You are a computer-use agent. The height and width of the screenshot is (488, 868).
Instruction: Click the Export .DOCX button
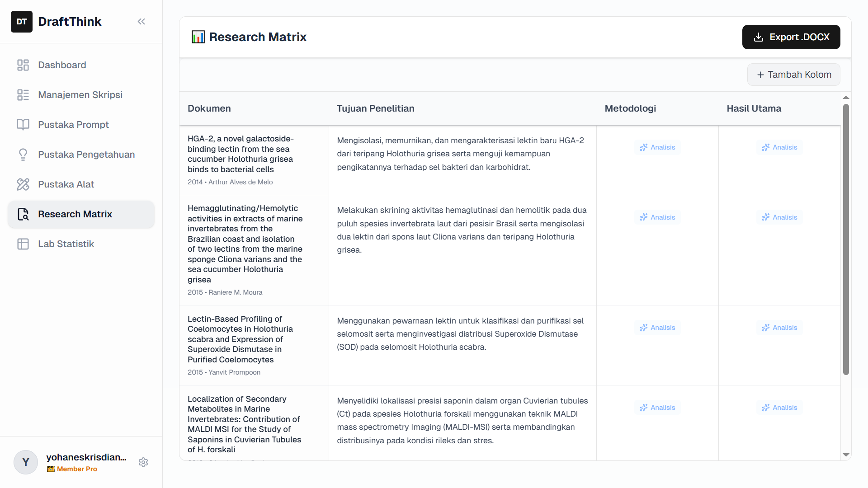point(791,37)
